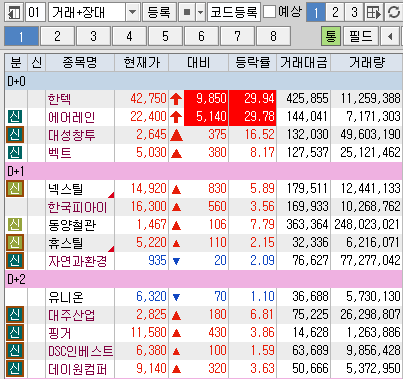Click the 신 badge in 대성창투 row
Image resolution: width=403 pixels, height=379 pixels.
[15, 135]
